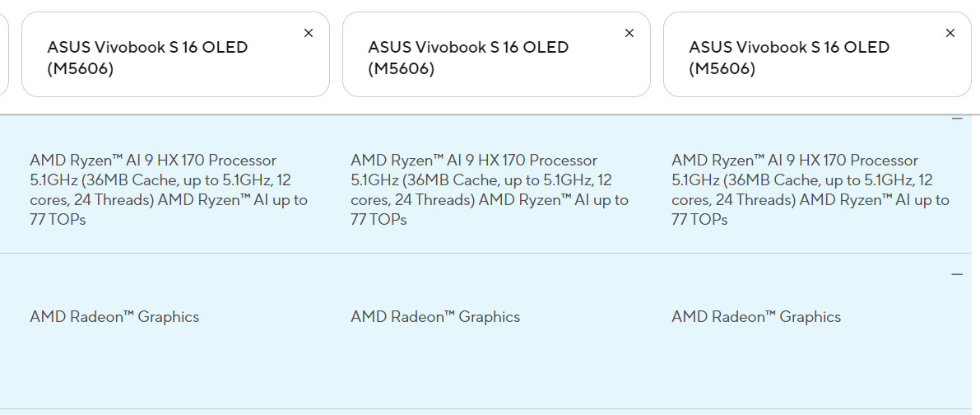Viewport: 980px width, 415px height.
Task: Remove the rightmost ASUS Vivobook comparison card
Action: tap(950, 33)
